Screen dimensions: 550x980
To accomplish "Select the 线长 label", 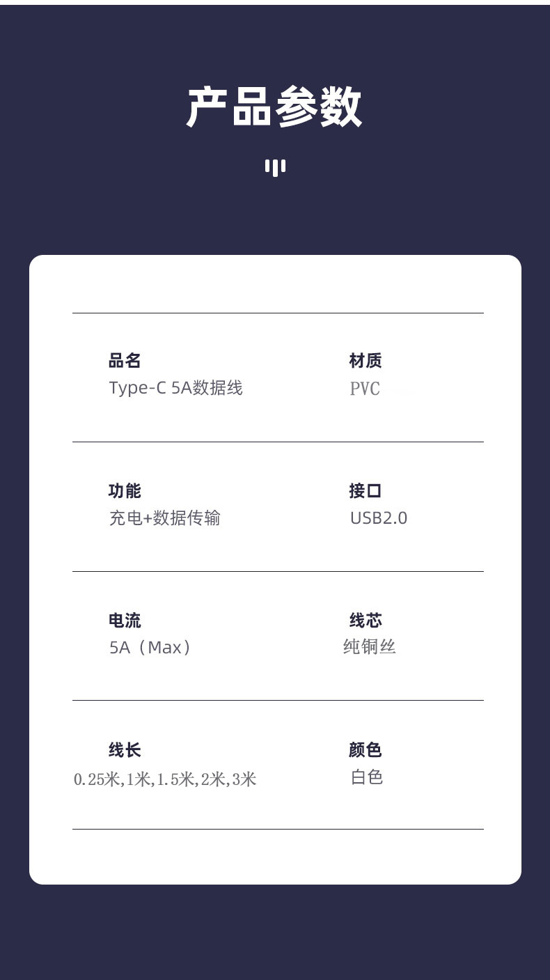I will click(x=125, y=750).
